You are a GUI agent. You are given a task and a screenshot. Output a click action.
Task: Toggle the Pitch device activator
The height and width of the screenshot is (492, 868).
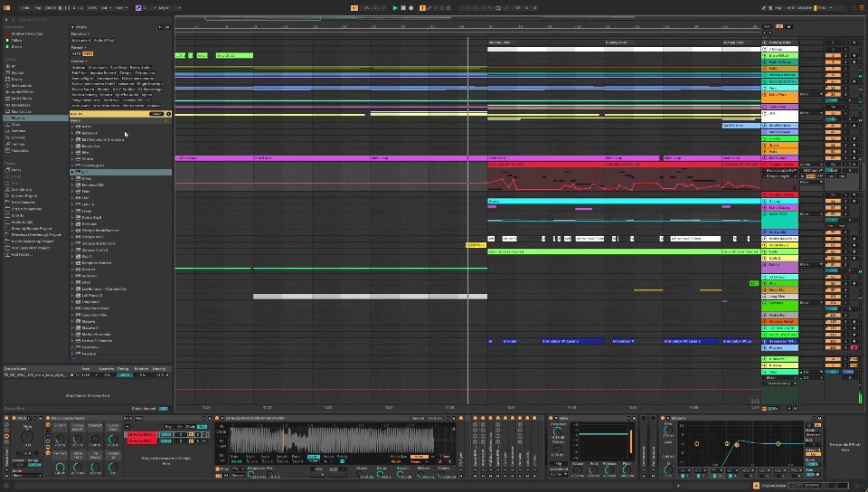pos(14,418)
